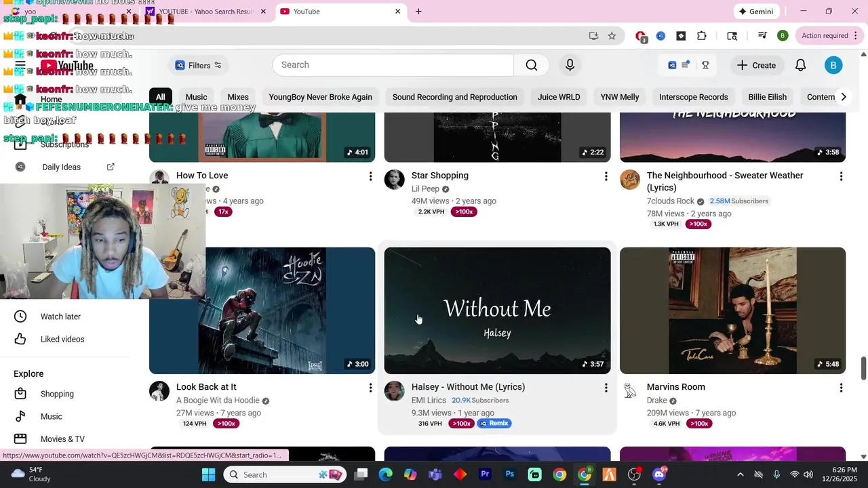The image size is (868, 488).
Task: Open vidIQ list icon next to trophy
Action: click(x=686, y=65)
